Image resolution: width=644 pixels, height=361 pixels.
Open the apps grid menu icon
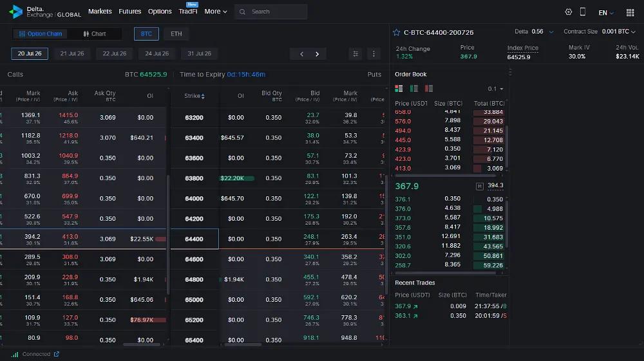(630, 12)
